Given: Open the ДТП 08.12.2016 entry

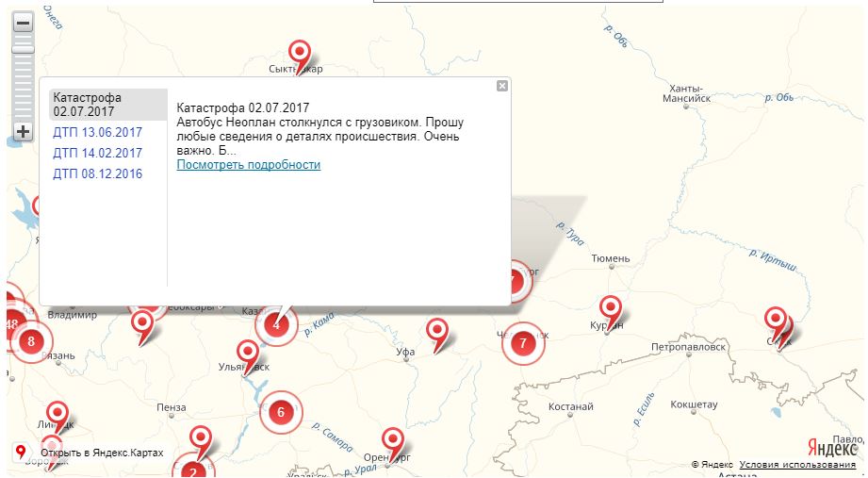Looking at the screenshot, I should coord(98,173).
